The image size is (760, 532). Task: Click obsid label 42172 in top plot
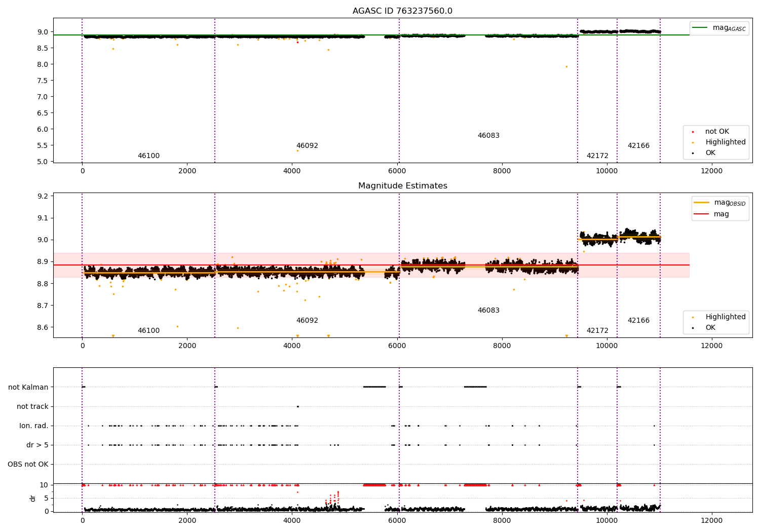click(597, 156)
